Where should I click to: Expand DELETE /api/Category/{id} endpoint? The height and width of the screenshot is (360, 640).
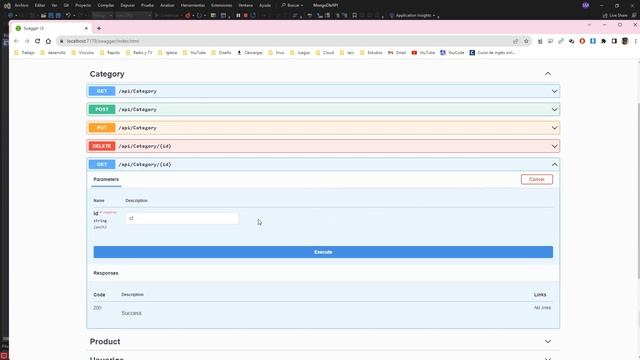click(x=323, y=146)
